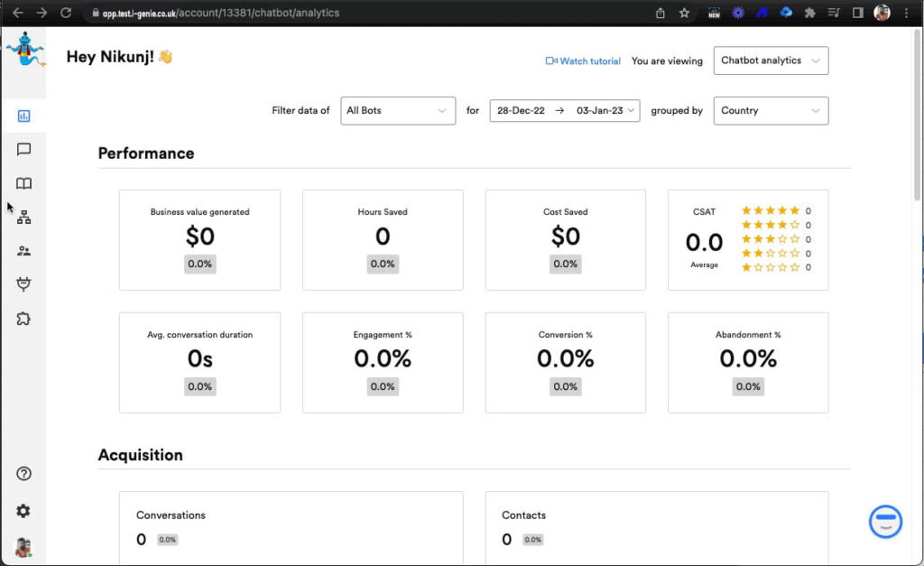Image resolution: width=924 pixels, height=566 pixels.
Task: Click the flow hierarchy sidebar icon
Action: [23, 218]
